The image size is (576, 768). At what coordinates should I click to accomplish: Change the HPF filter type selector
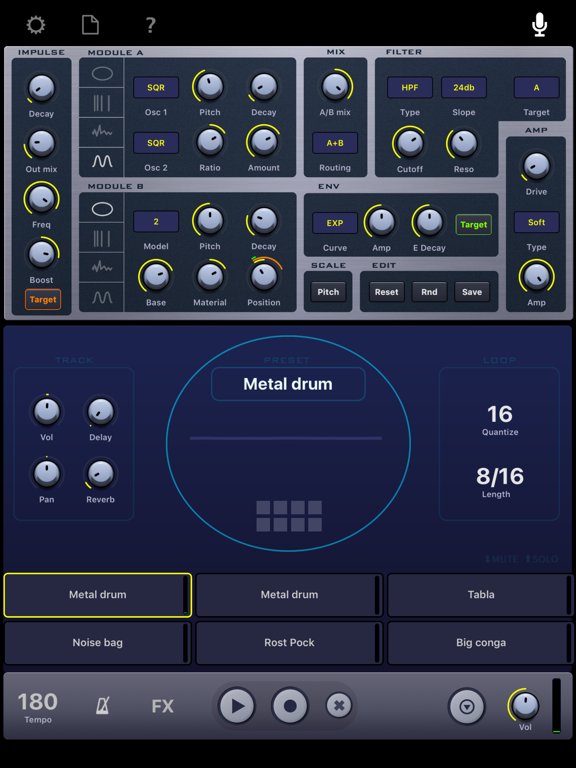click(x=409, y=88)
